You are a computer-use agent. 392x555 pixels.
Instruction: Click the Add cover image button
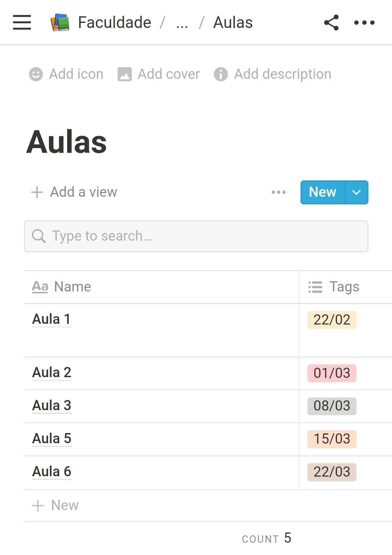(x=124, y=74)
